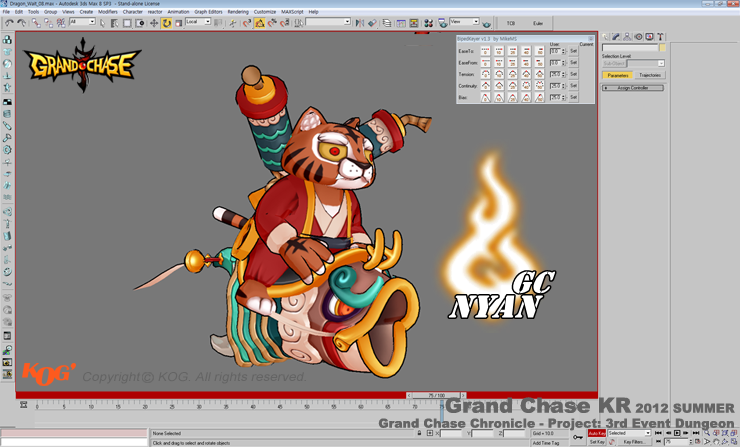The width and height of the screenshot is (740, 447).
Task: Activate the Select Object arrow tool
Action: coord(102,23)
